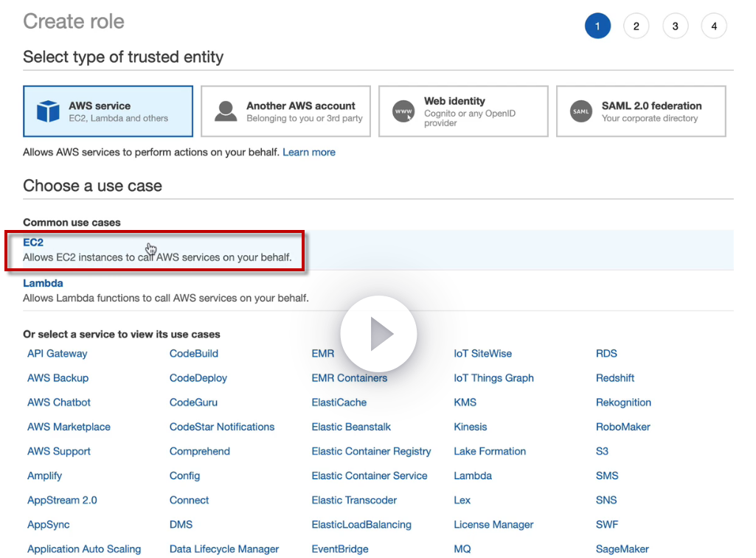Select the SageMaker service link
756x558 pixels.
tap(622, 549)
